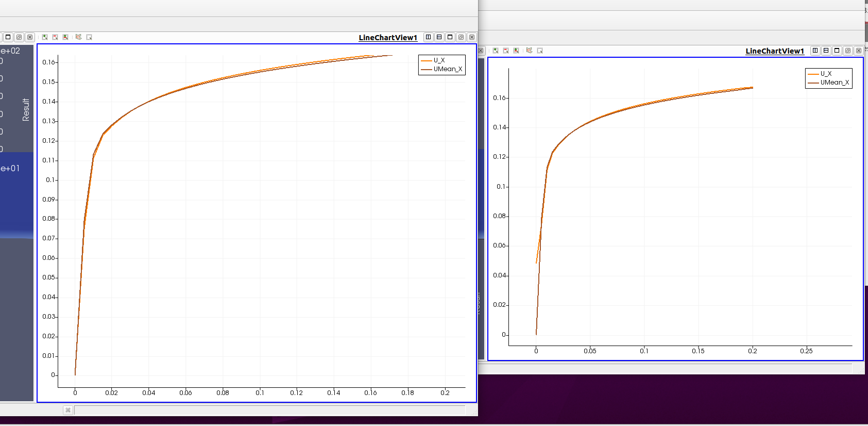868x426 pixels.
Task: Activate polygon selection in right chart toolbar
Action: coord(529,51)
